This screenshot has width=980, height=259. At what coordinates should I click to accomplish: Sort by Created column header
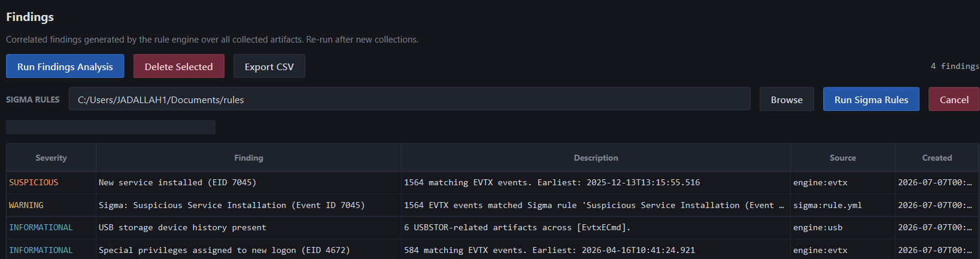(x=937, y=158)
